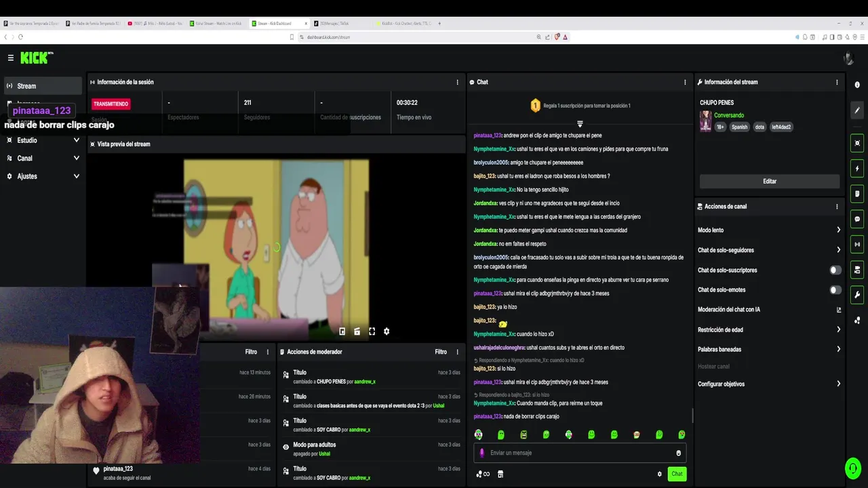Open Moderación del chat con IA link
This screenshot has width=868, height=488.
click(x=769, y=310)
